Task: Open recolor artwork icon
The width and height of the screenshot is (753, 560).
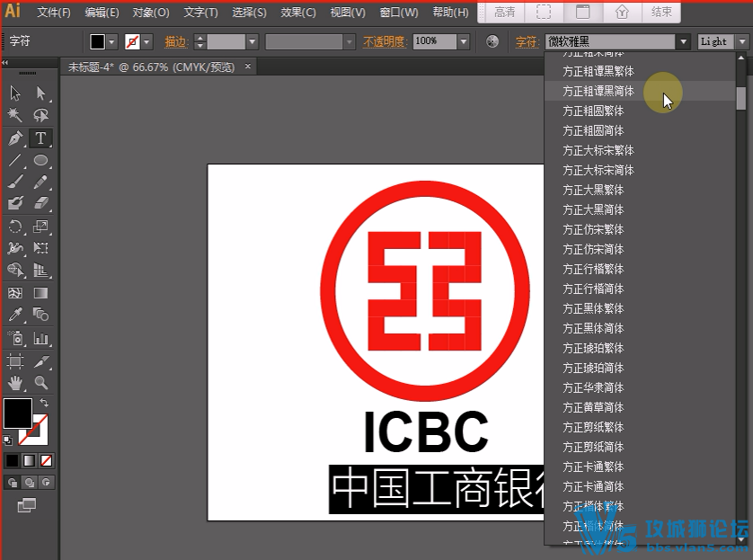Action: point(492,41)
